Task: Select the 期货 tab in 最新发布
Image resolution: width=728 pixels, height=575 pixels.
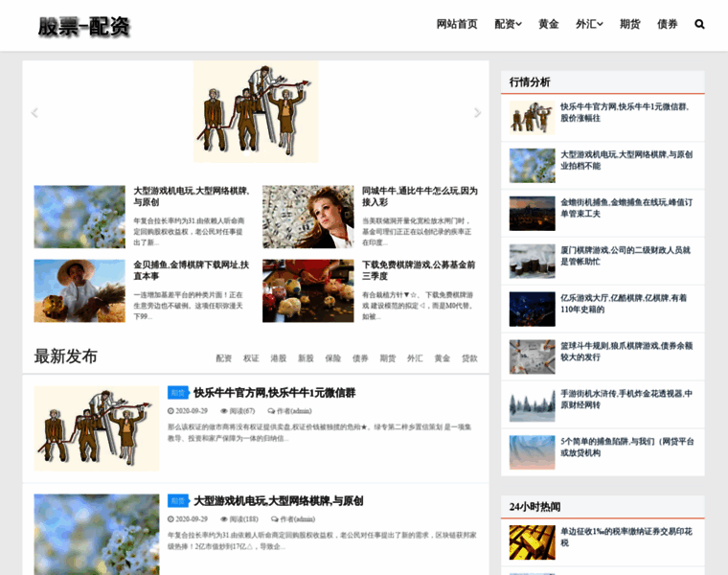Action: click(x=388, y=358)
